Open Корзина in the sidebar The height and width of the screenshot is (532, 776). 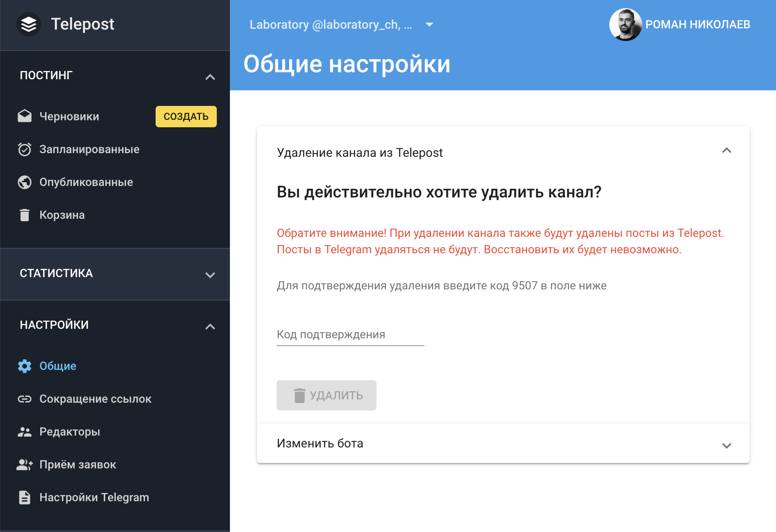tap(62, 215)
